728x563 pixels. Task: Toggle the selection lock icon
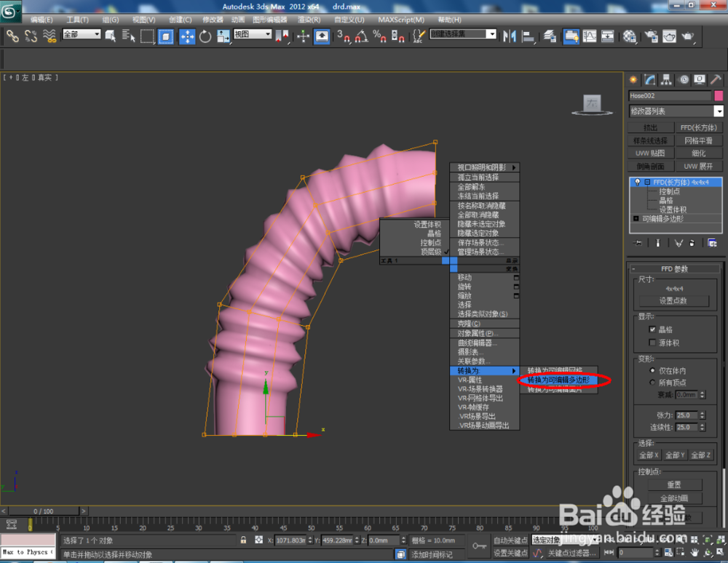click(x=243, y=540)
